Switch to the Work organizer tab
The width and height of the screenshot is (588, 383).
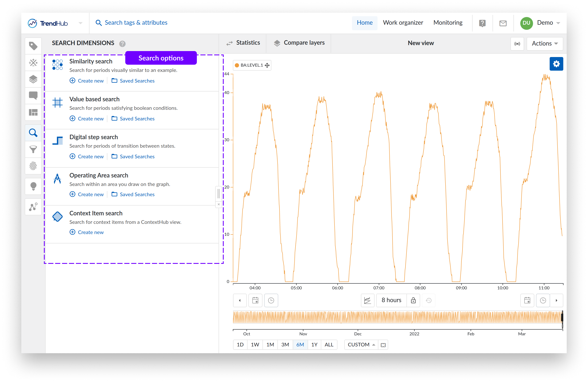click(x=403, y=23)
